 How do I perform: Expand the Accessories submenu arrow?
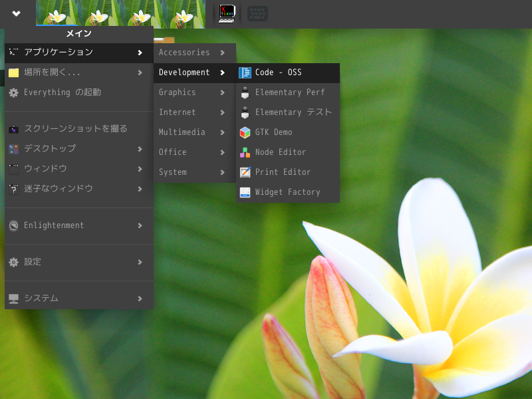click(x=223, y=53)
